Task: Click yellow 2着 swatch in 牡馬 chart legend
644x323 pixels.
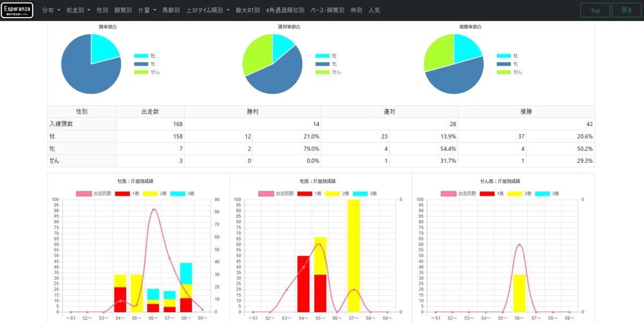Action: click(149, 194)
